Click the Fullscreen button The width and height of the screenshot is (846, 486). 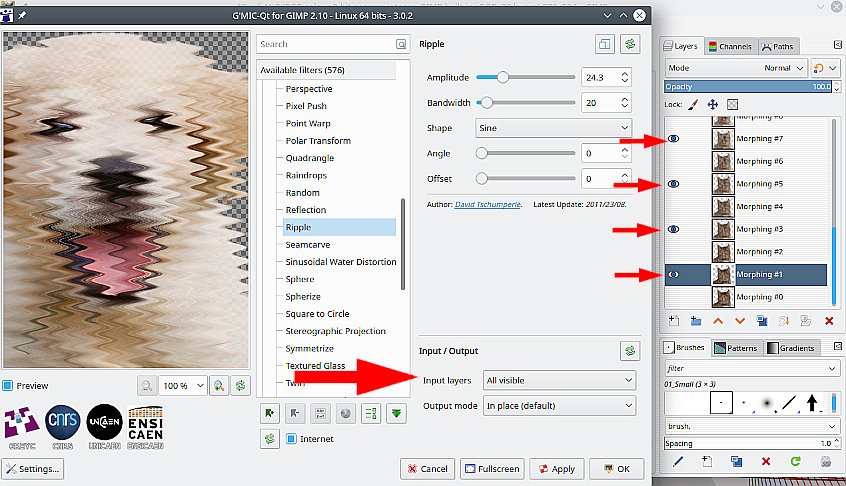point(492,469)
